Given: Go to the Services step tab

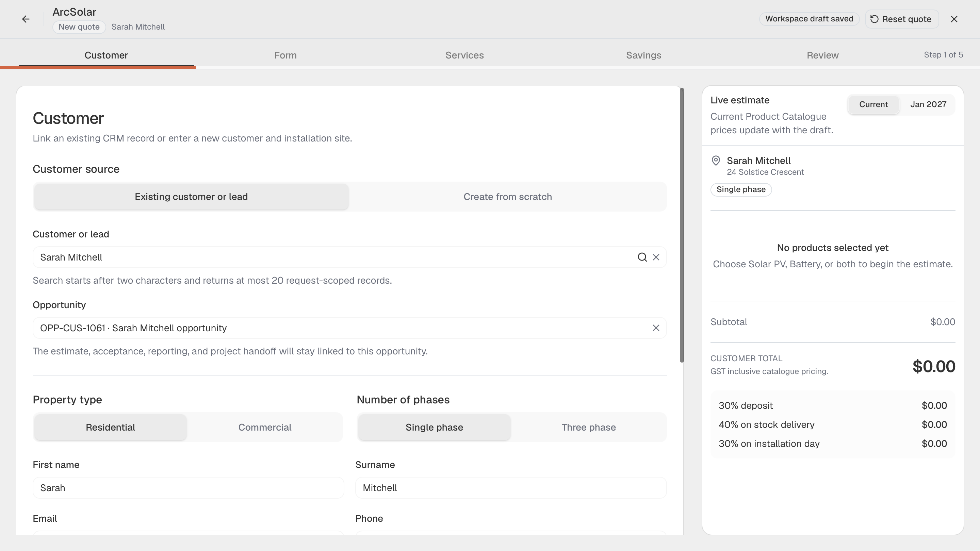Looking at the screenshot, I should (464, 55).
